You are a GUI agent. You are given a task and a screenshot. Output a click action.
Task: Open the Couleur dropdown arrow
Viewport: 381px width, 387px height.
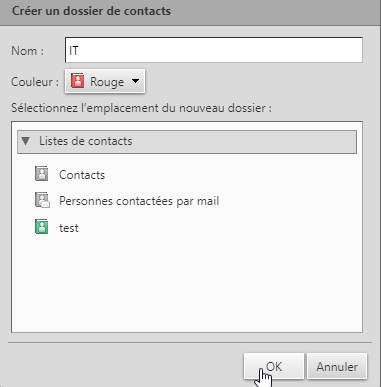pos(135,81)
